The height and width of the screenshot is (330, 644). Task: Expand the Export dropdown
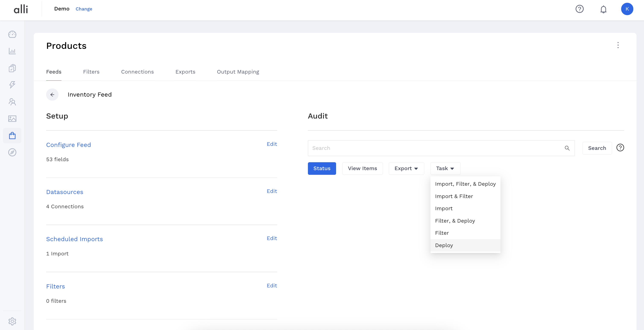click(406, 168)
